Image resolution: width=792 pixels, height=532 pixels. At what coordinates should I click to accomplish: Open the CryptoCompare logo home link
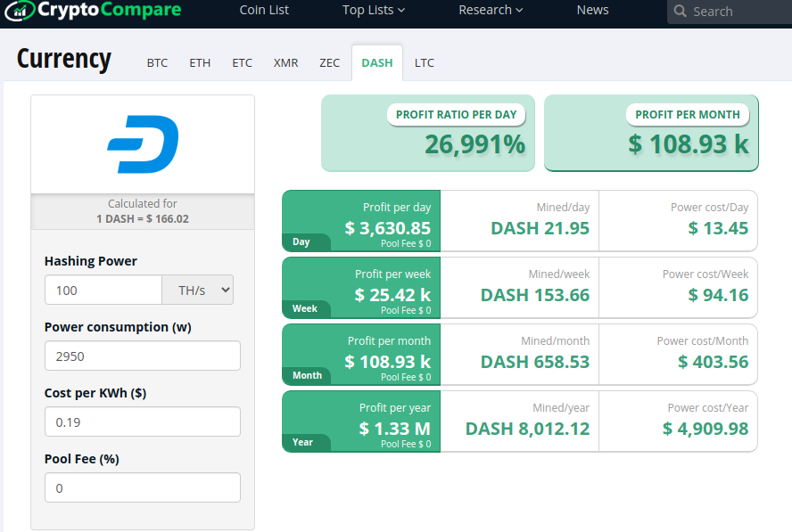click(93, 10)
